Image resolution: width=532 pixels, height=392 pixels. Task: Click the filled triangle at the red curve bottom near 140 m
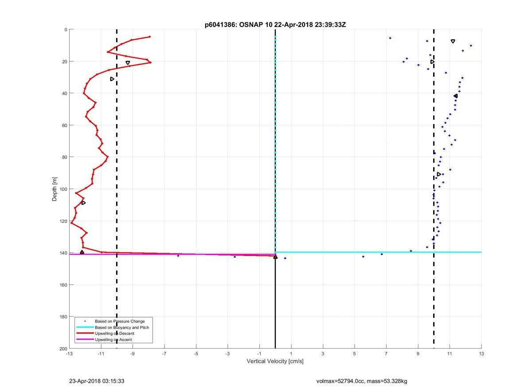click(82, 252)
